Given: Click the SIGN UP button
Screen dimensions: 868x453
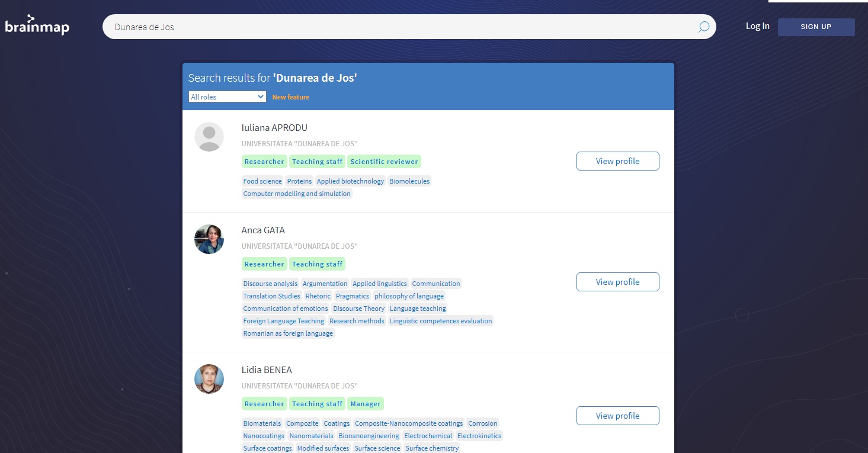Looking at the screenshot, I should tap(816, 27).
